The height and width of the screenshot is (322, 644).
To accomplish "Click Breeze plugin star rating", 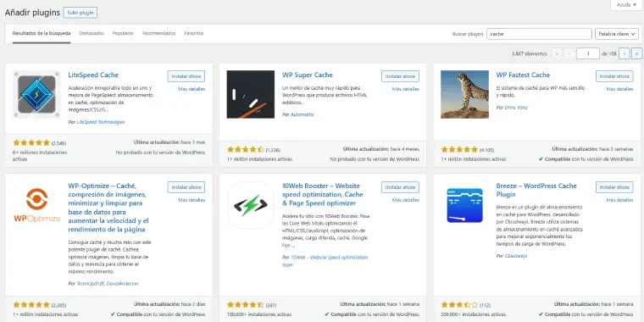I will coord(459,305).
